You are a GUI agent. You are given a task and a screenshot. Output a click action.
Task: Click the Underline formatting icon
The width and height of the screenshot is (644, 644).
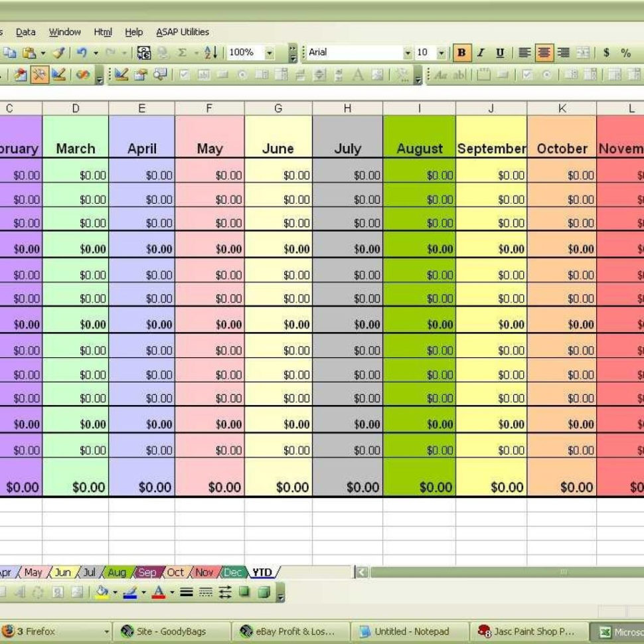pyautogui.click(x=500, y=52)
